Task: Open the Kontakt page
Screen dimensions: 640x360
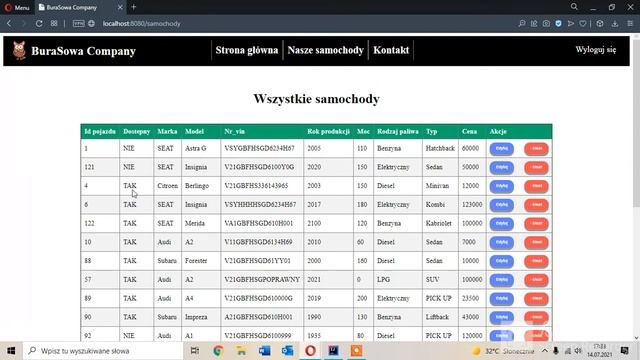Action: 391,50
